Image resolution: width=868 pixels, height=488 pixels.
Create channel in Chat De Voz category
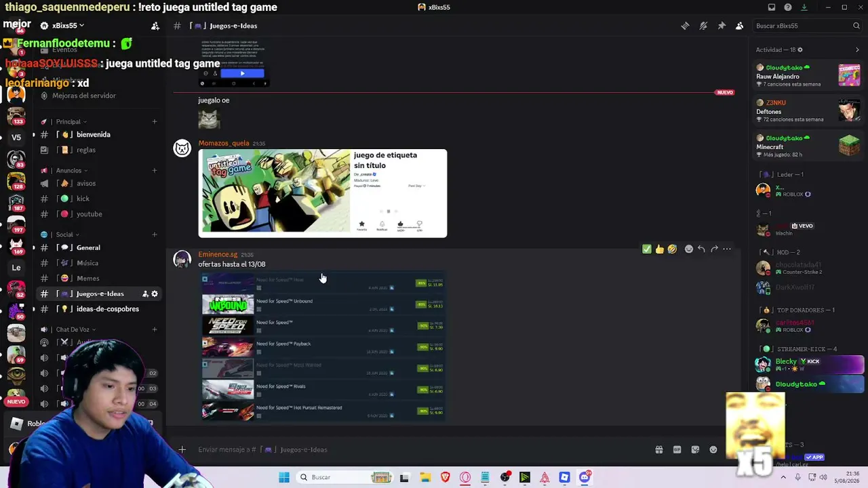click(155, 329)
